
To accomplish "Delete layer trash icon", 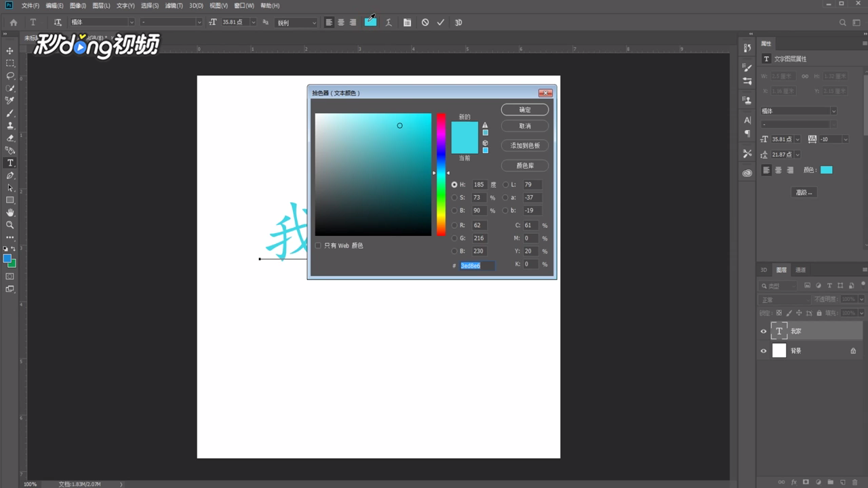I will (x=855, y=482).
